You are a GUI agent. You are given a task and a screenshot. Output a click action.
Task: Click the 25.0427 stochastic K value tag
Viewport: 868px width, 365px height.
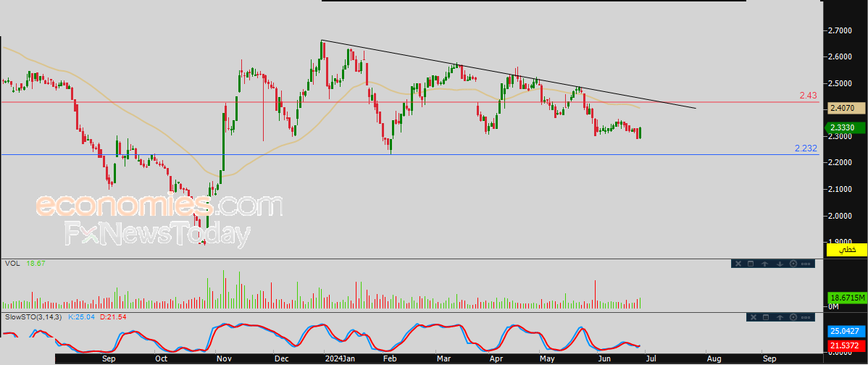[846, 332]
